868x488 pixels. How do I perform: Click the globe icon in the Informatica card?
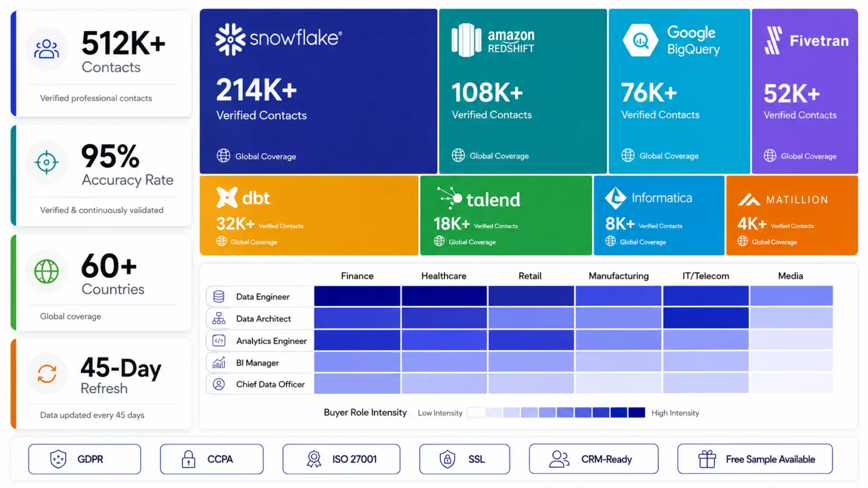611,241
